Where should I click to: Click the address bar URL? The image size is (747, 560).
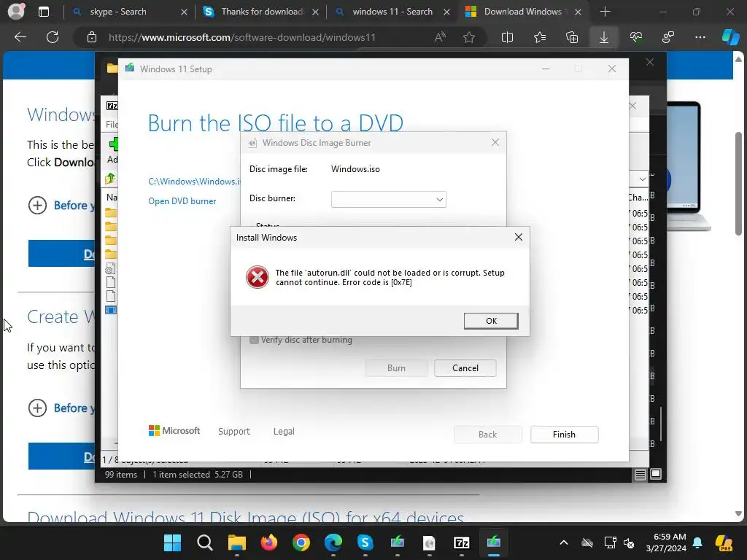click(242, 37)
